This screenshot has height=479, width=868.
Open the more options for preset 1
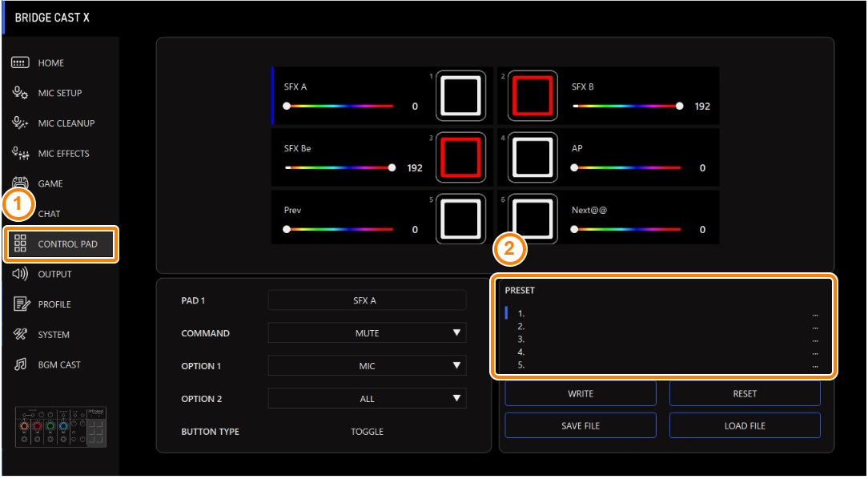tap(815, 315)
